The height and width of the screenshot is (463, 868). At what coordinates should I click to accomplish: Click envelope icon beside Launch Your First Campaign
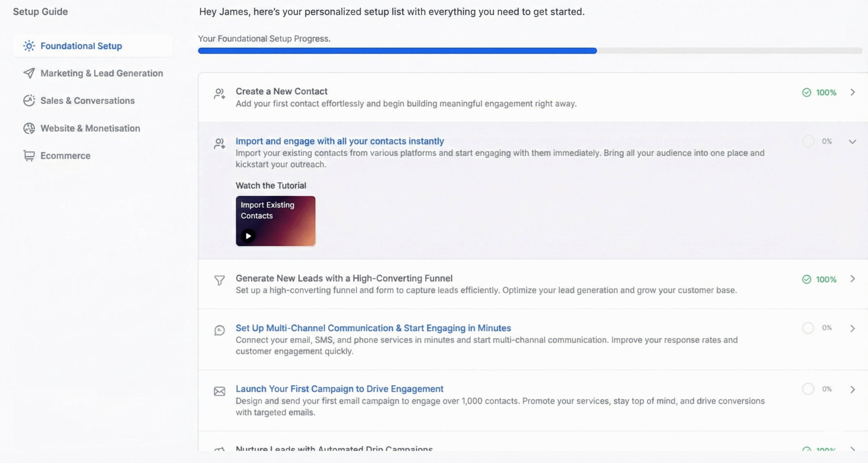219,391
